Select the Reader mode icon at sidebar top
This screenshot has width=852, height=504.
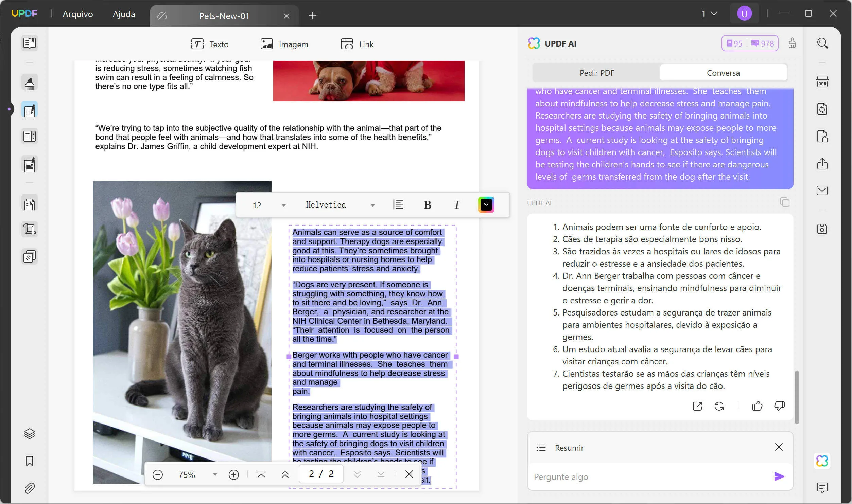(x=30, y=43)
